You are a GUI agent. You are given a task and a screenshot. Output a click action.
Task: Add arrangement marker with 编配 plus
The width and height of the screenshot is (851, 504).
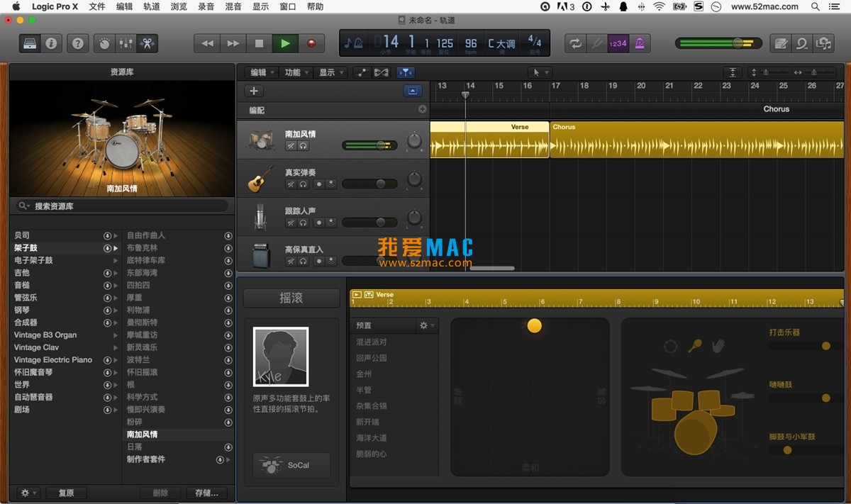click(x=423, y=109)
